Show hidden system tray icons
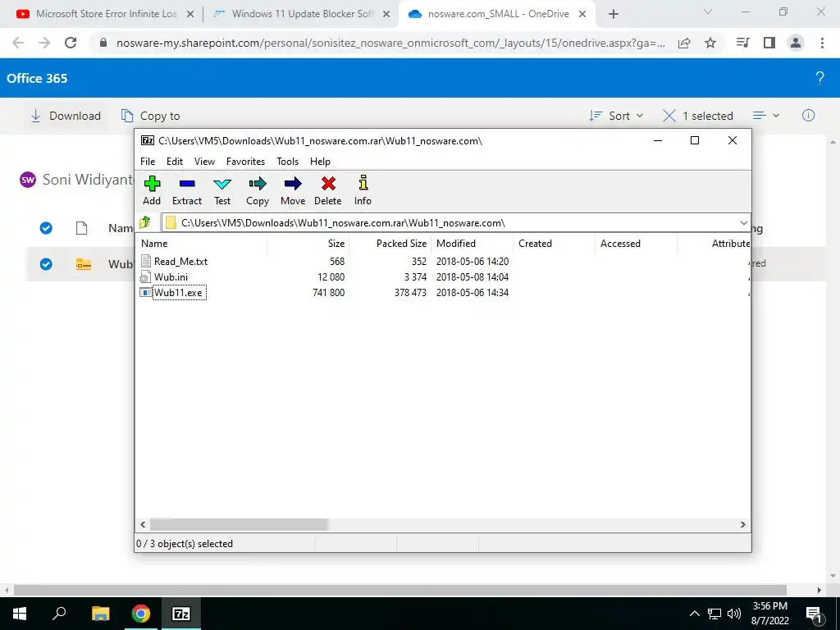Screen dimensions: 840x630 [694, 614]
